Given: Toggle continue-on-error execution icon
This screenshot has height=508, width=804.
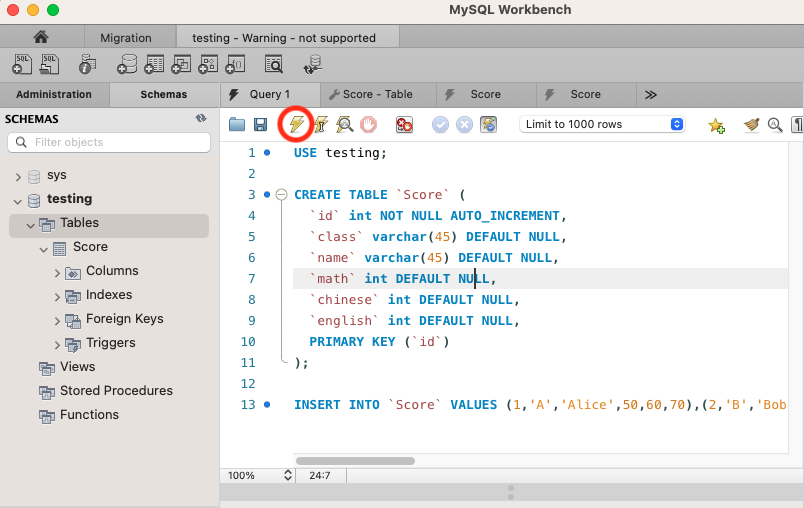Looking at the screenshot, I should [404, 124].
